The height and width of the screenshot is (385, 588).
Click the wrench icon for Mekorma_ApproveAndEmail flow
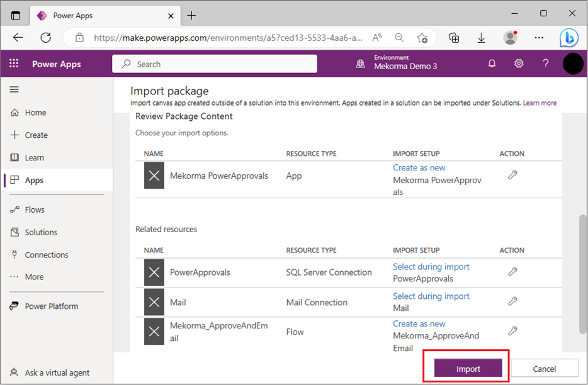point(512,330)
